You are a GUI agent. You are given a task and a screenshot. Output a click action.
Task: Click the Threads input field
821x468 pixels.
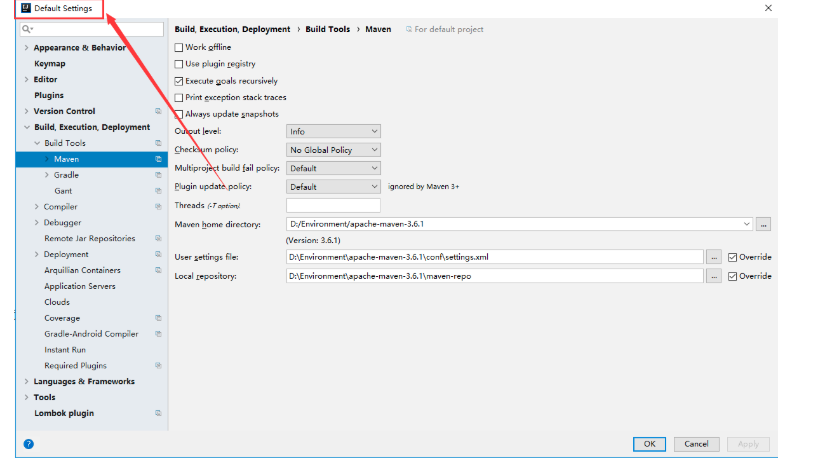tap(333, 205)
